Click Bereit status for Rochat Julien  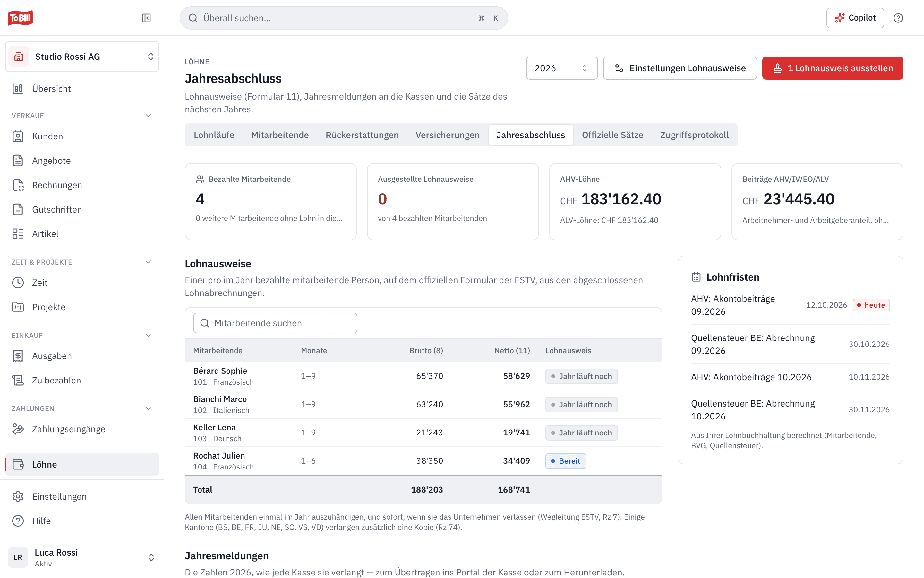[x=566, y=461]
